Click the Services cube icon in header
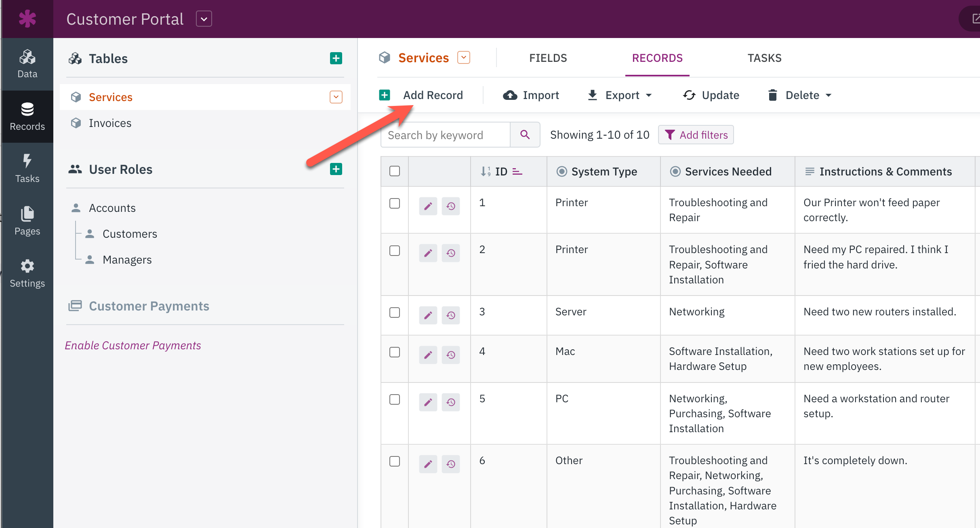 385,58
